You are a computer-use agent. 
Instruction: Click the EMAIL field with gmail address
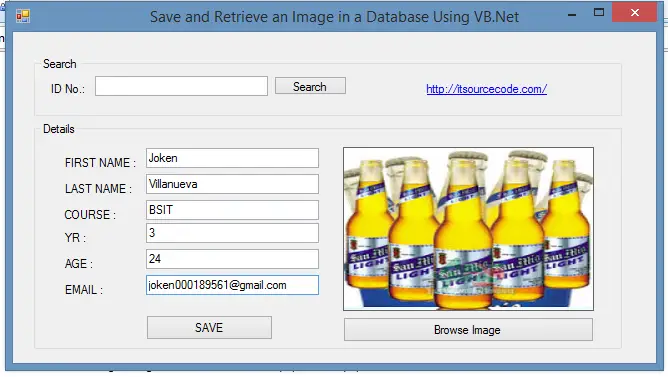232,285
